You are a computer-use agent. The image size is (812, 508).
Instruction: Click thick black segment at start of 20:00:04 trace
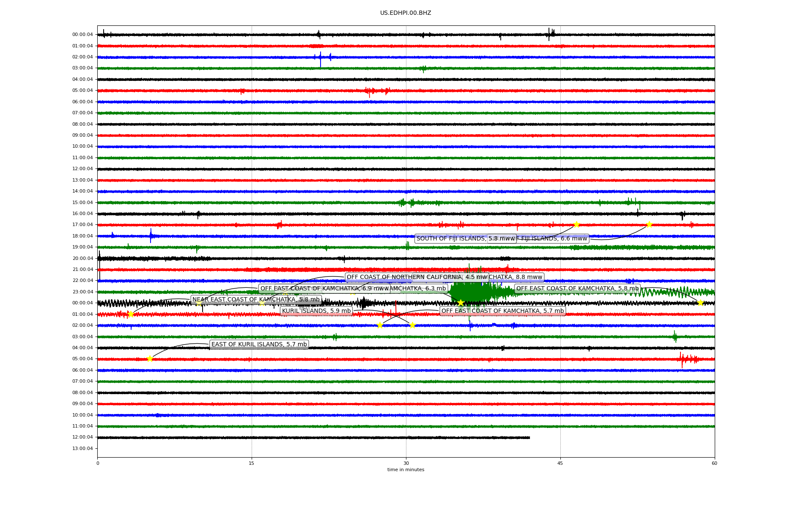click(x=154, y=259)
